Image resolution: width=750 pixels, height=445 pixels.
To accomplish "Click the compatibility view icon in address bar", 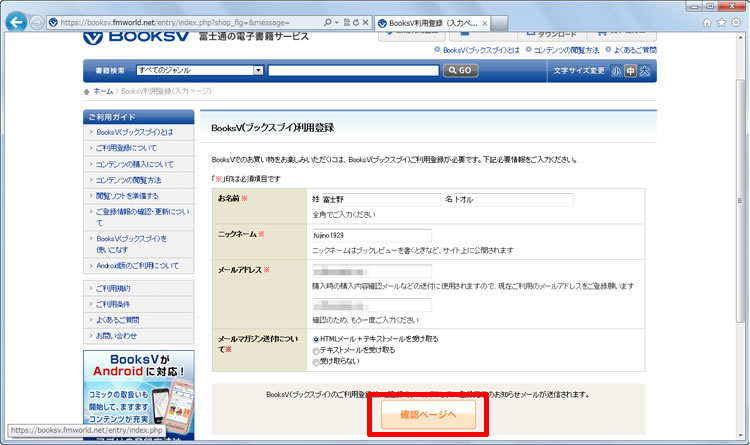I will (347, 22).
